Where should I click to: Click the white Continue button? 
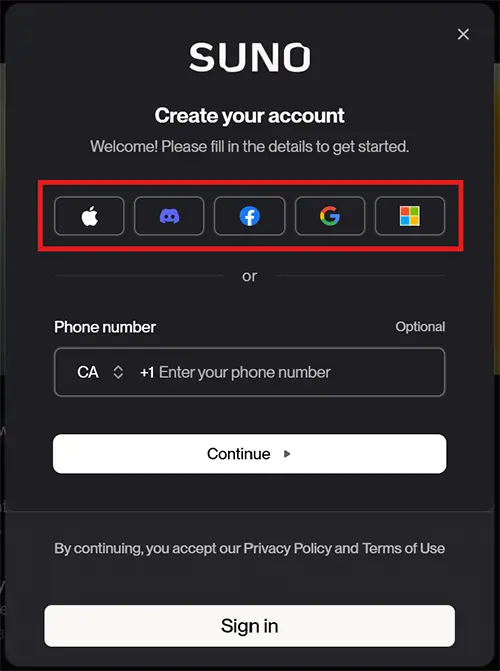(250, 454)
